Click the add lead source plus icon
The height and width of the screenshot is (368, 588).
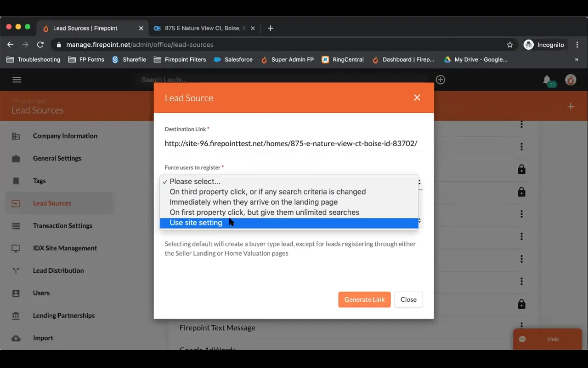pos(571,106)
